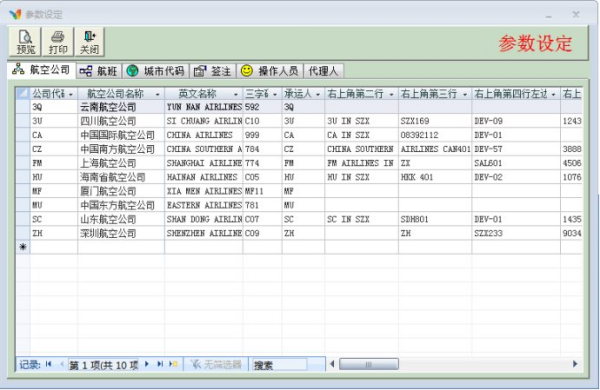Close form with 关闭 toolbar button
600x390 pixels.
90,42
